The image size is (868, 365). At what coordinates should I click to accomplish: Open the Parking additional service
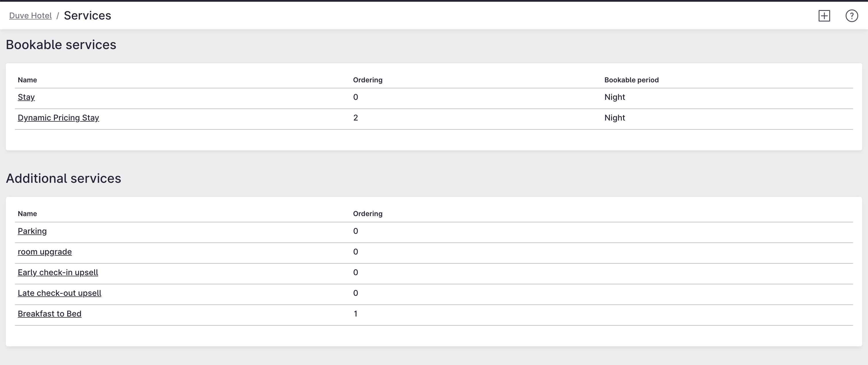32,231
